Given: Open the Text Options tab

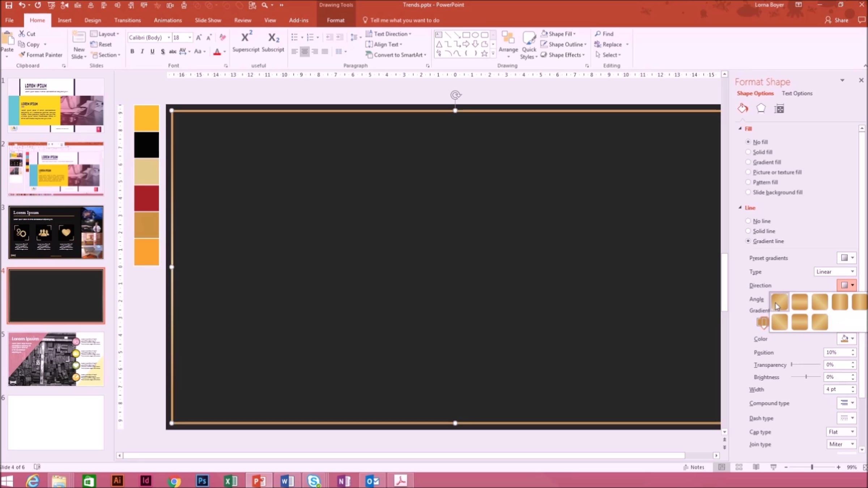Looking at the screenshot, I should click(x=797, y=93).
